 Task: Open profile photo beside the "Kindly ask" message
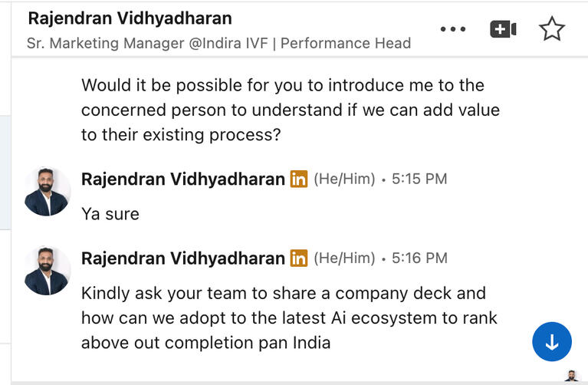(48, 271)
